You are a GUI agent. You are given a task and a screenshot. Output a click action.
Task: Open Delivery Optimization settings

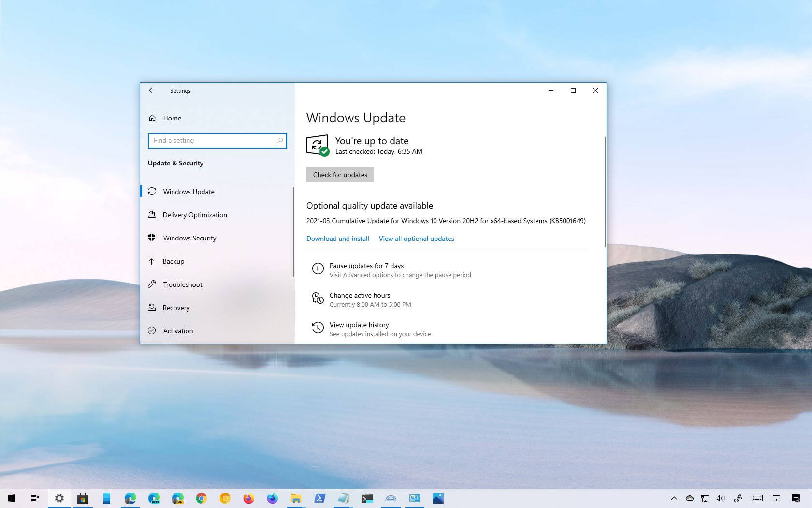pos(195,215)
